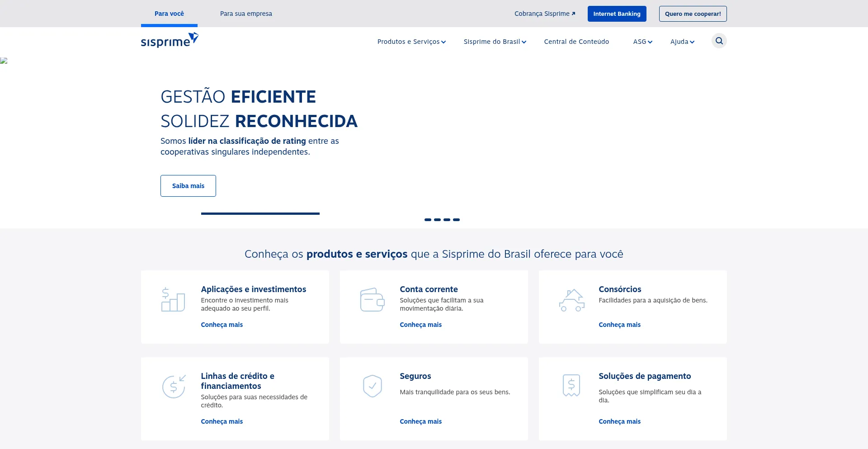Expand the Ajuda dropdown
This screenshot has width=868, height=449.
pyautogui.click(x=682, y=42)
